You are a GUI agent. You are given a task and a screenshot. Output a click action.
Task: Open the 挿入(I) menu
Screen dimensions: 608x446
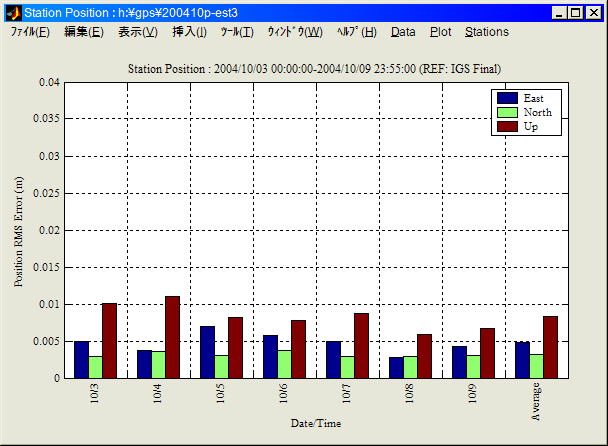click(189, 32)
